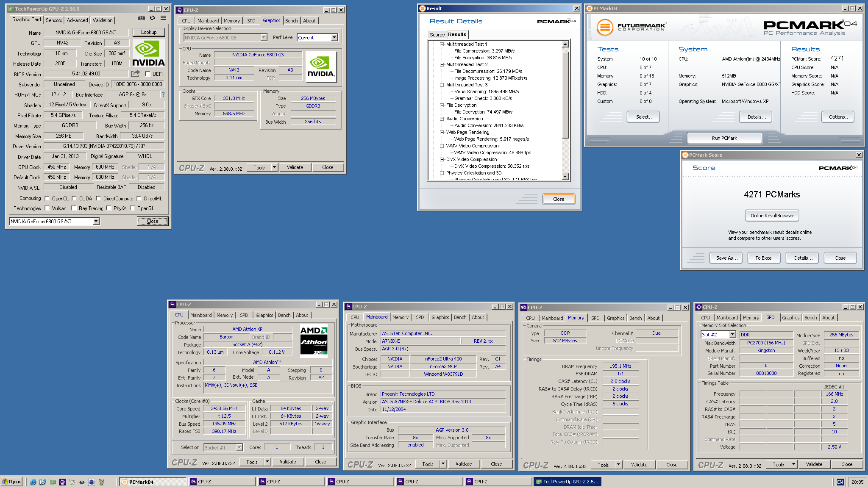The height and width of the screenshot is (488, 868).
Task: Click the Windows start flag Пуск button
Action: [12, 482]
